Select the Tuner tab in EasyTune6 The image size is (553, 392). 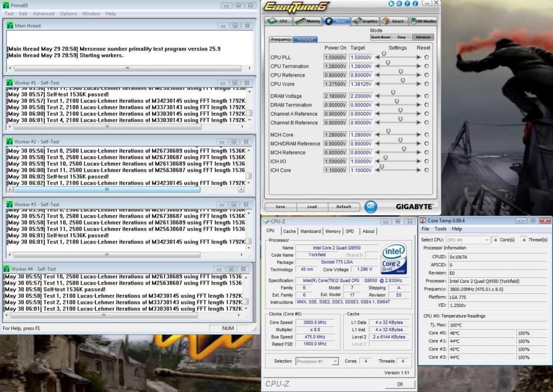pyautogui.click(x=336, y=21)
